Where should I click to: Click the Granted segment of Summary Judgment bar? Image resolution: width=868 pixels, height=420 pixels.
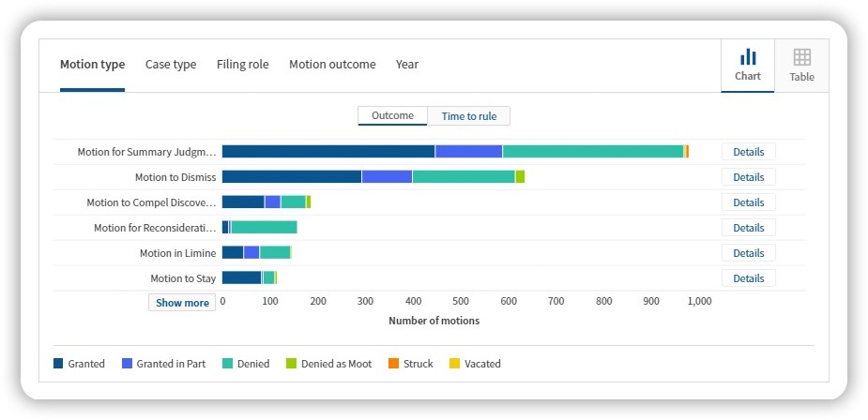(x=328, y=152)
